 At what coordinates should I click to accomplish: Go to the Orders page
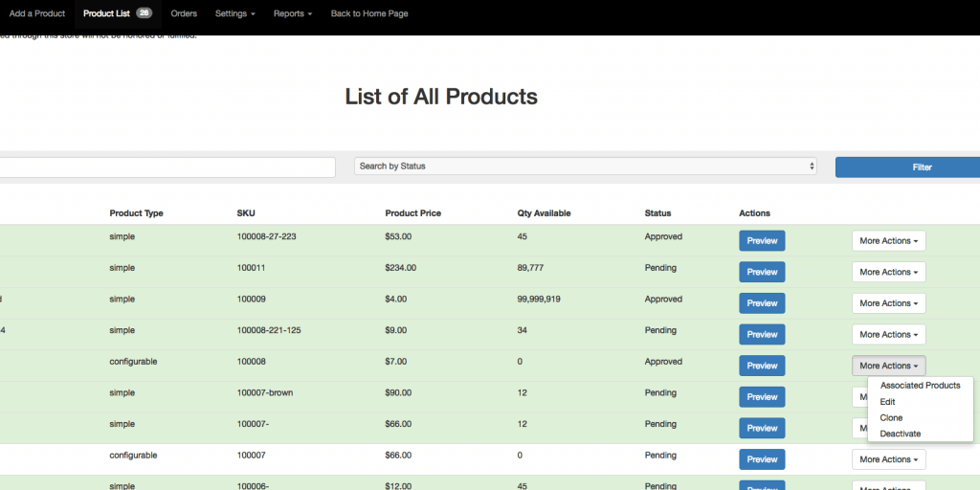point(184,13)
